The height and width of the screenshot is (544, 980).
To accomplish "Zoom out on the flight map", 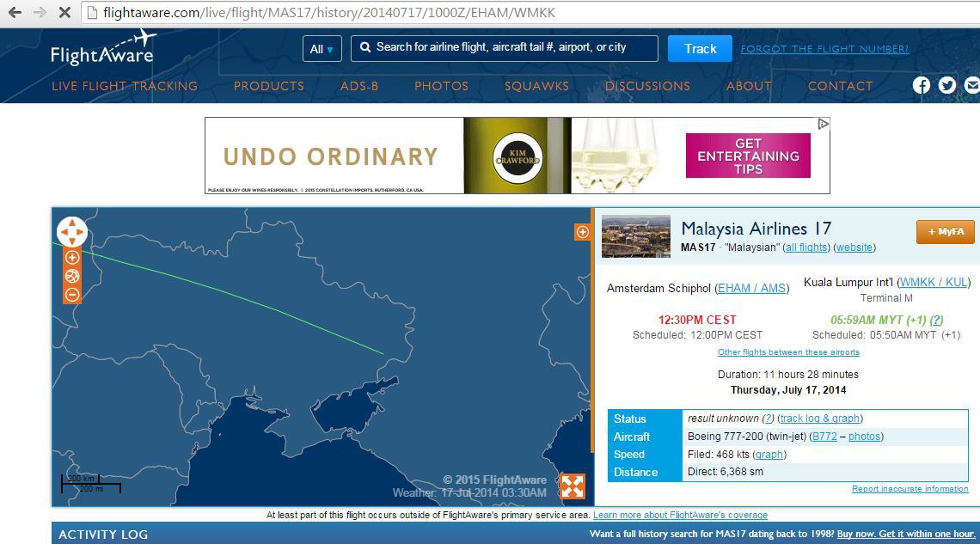I will click(x=72, y=295).
